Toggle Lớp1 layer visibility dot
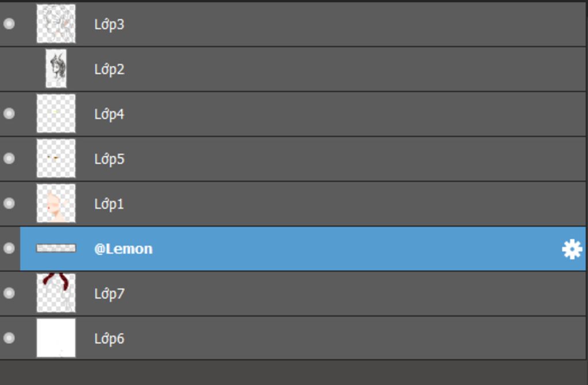588x385 pixels. point(9,203)
